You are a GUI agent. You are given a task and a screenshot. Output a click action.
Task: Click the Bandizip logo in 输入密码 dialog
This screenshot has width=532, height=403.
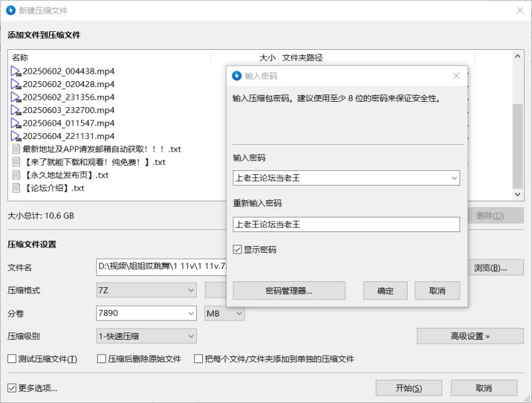237,76
